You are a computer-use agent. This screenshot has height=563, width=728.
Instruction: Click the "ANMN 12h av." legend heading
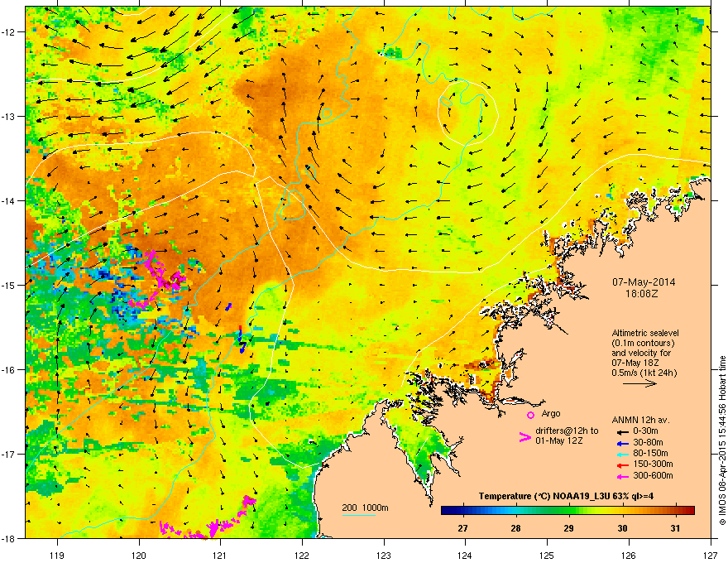pos(640,420)
